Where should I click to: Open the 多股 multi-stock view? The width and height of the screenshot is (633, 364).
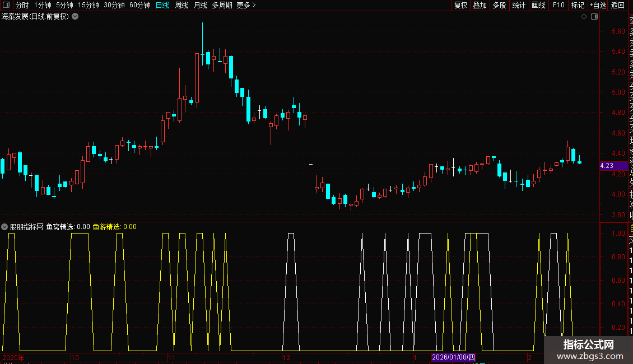coord(499,5)
